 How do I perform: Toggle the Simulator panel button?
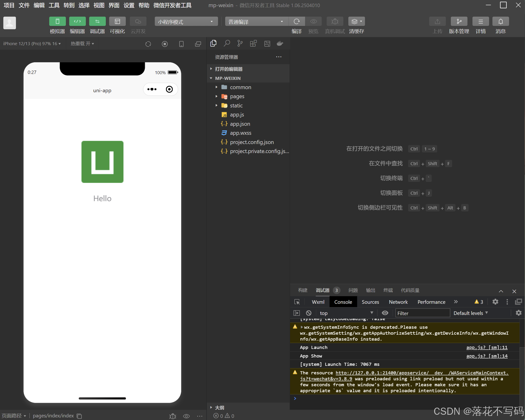coord(57,21)
